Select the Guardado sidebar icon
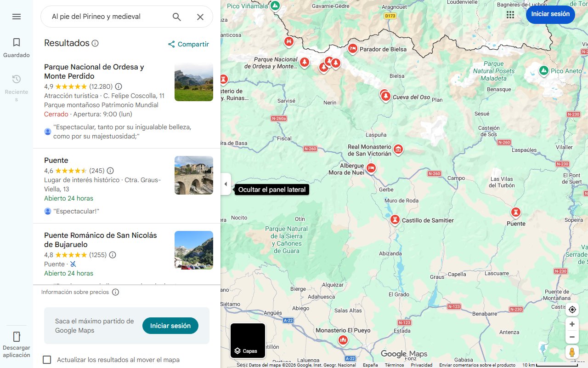 coord(17,42)
